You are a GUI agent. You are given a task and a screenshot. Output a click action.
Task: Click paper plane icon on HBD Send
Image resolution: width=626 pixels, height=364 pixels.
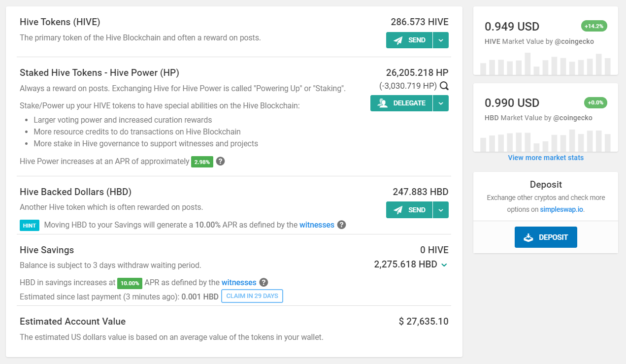click(398, 210)
